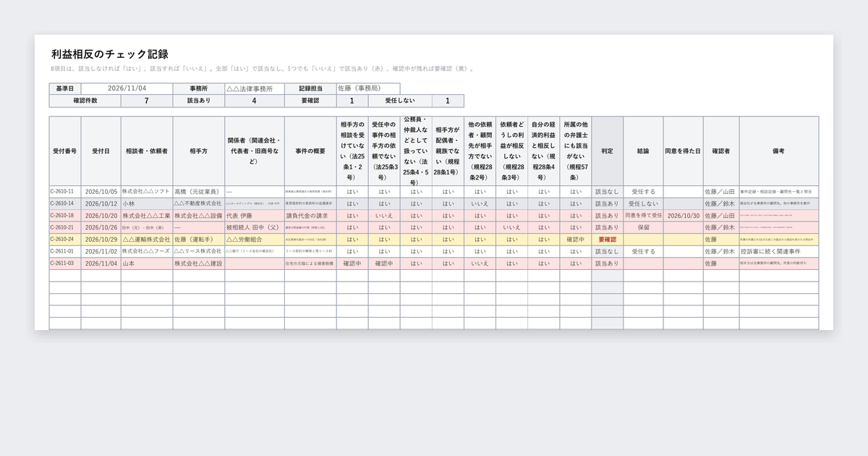Image resolution: width=868 pixels, height=456 pixels.
Task: Select the 佐藤/山田 cell in row C-2610-11
Action: coord(721,192)
